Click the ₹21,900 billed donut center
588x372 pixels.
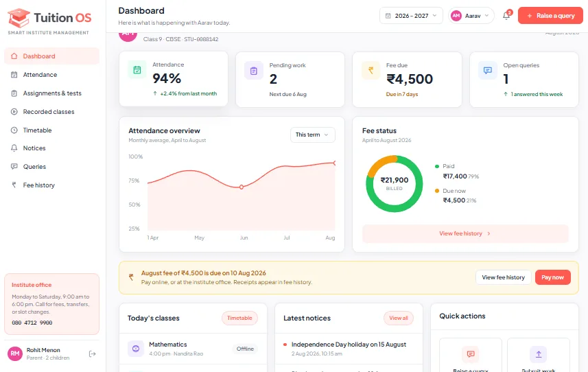tap(395, 183)
